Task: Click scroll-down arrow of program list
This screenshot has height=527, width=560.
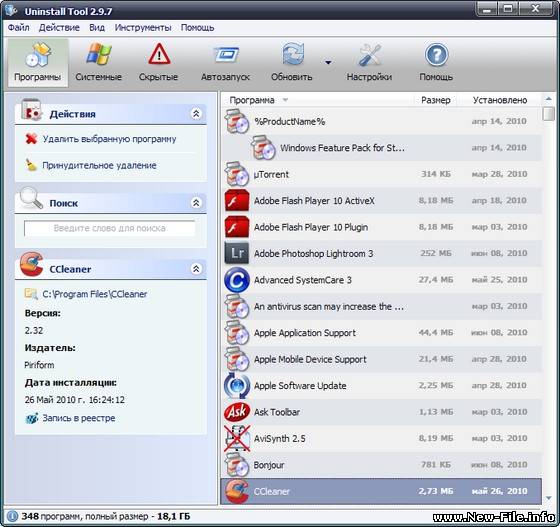Action: (x=549, y=498)
